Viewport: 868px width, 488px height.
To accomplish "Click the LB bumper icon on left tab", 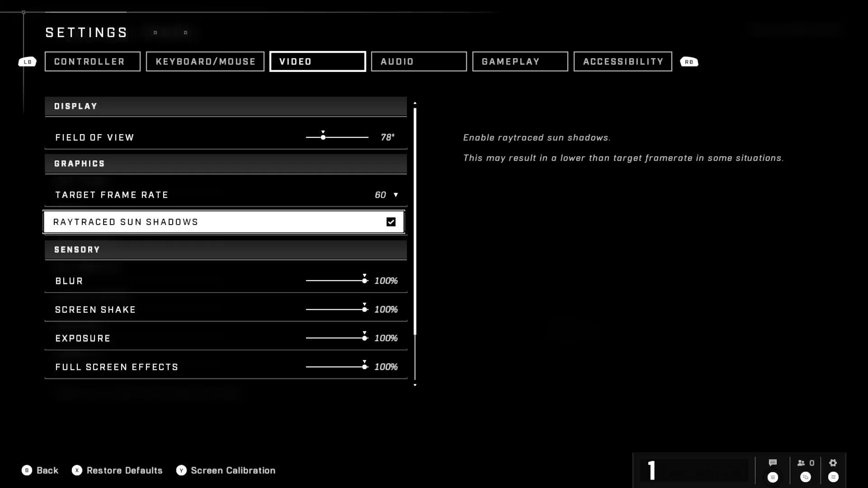I will click(x=28, y=61).
